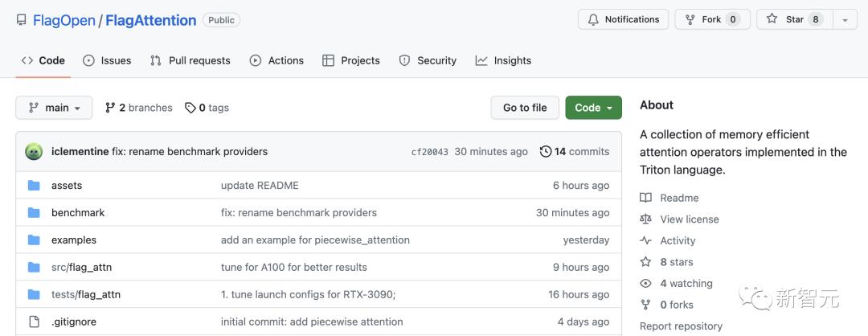Click iclementine's avatar image

coord(34,151)
